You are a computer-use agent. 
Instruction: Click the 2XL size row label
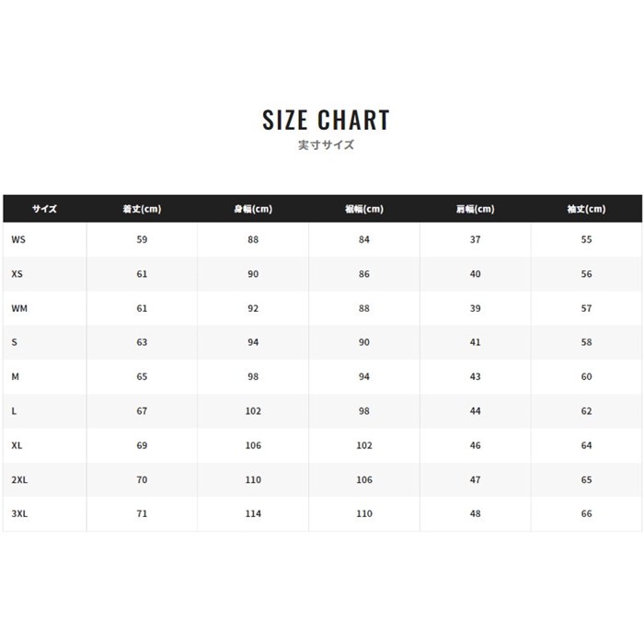19,479
